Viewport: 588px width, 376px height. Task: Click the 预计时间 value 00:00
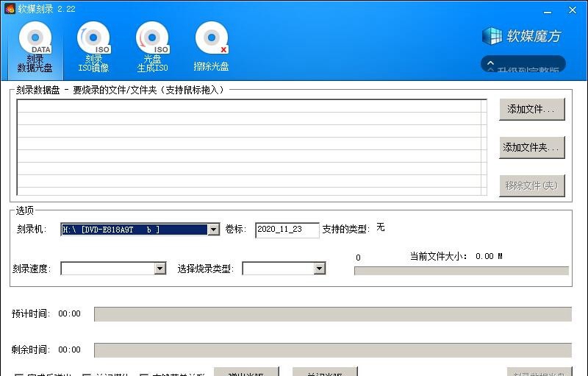(x=69, y=313)
